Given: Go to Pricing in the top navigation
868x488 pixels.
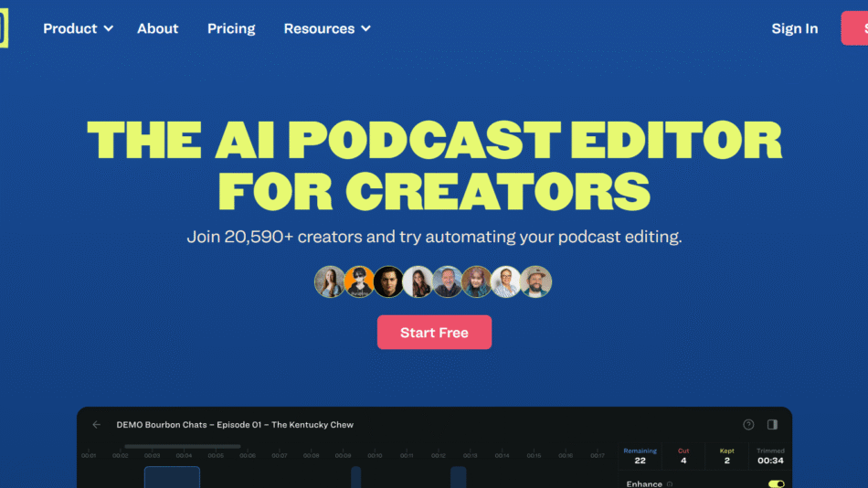Looking at the screenshot, I should (231, 28).
